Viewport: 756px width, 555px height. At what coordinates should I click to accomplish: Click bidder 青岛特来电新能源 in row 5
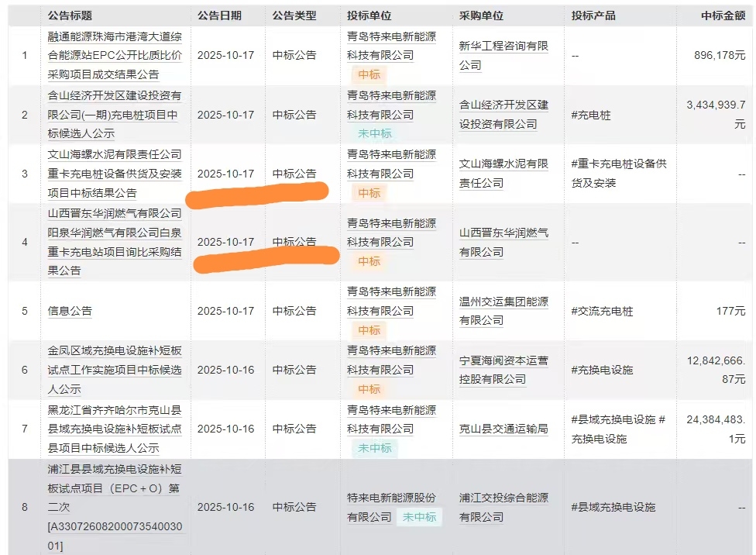(x=391, y=302)
